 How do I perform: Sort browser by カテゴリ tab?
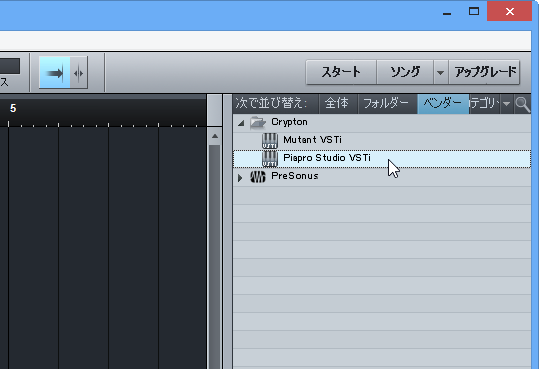click(484, 103)
